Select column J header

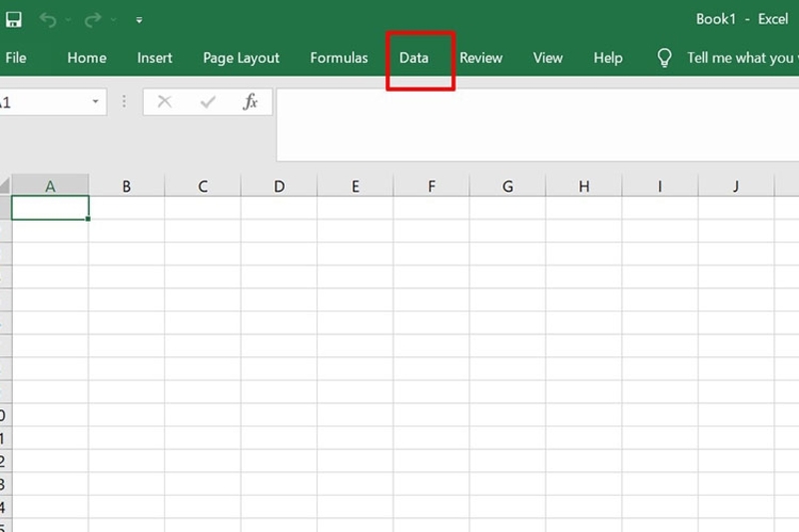[736, 186]
